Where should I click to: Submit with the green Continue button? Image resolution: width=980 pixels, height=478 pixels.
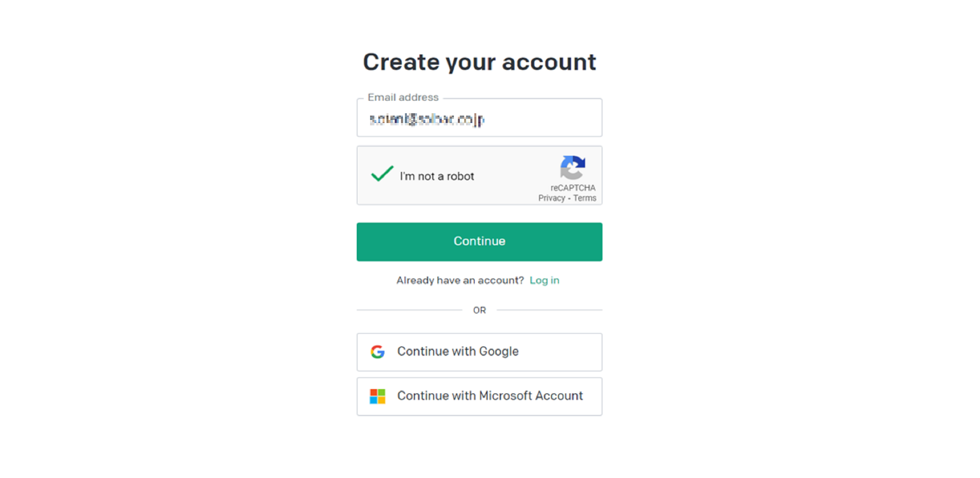click(x=479, y=242)
